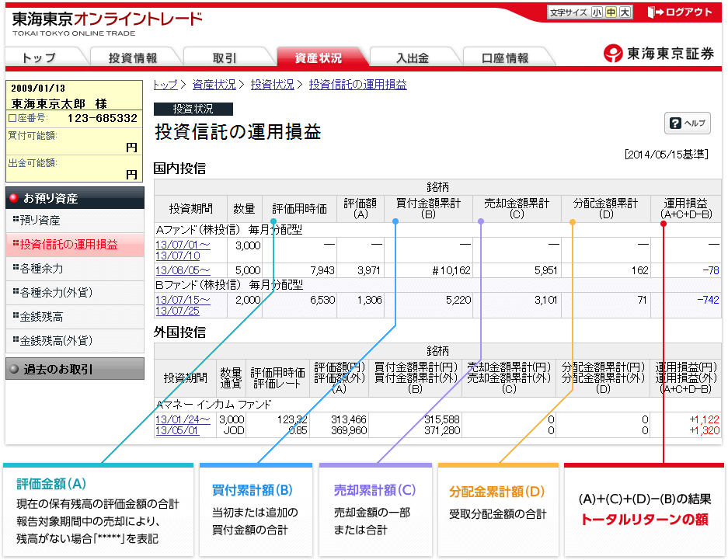Select the 資産状況 tab

click(319, 57)
